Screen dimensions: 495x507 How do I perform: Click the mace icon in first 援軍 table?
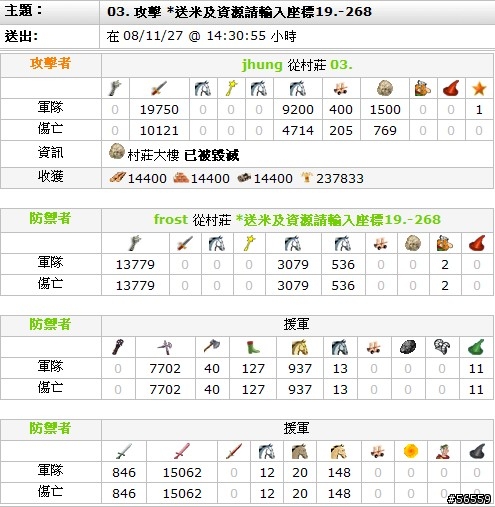[118, 347]
